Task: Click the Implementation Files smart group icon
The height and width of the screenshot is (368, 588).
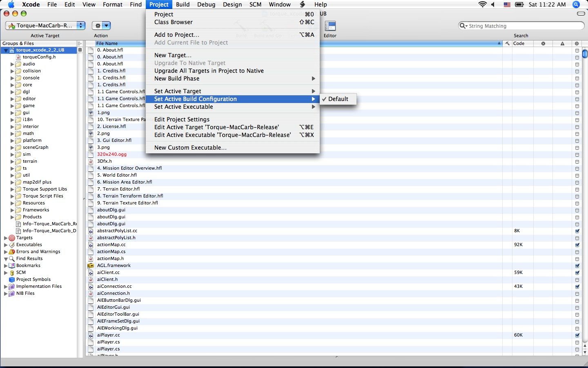Action: pos(12,287)
